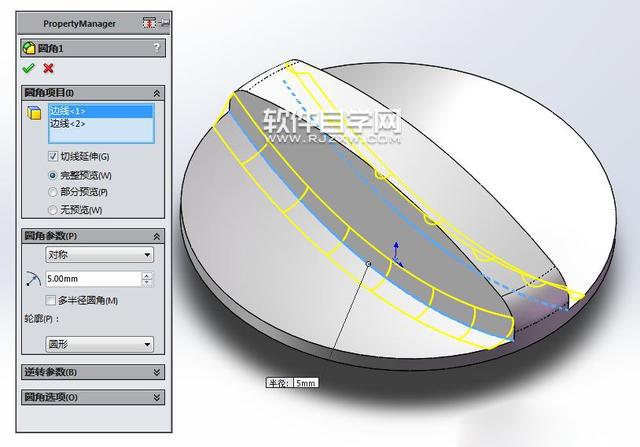This screenshot has width=640, height=447.
Task: Increase radius with the up stepper arrow
Action: [x=147, y=275]
